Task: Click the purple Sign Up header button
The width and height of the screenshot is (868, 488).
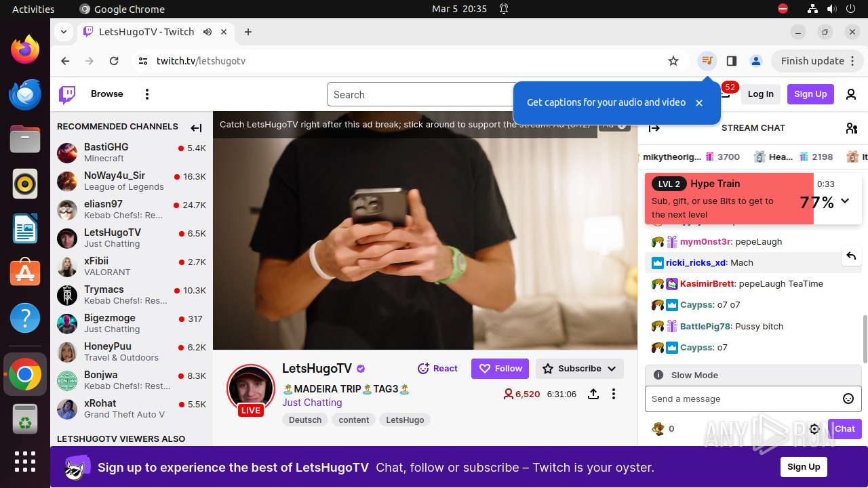Action: coord(810,94)
